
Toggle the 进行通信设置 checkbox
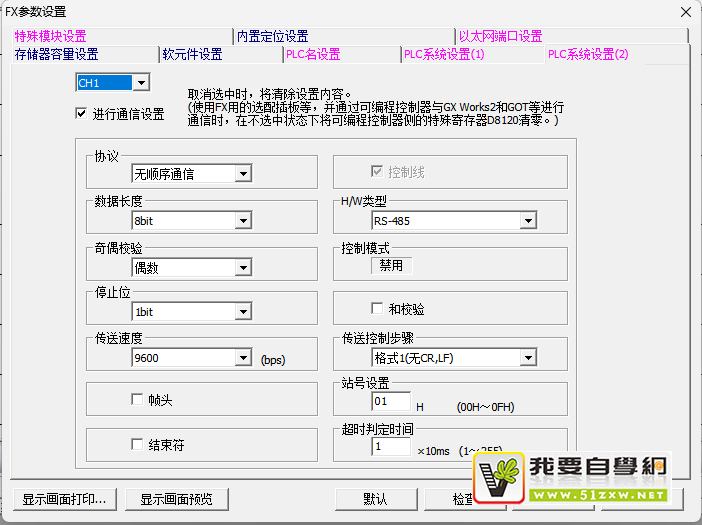tap(81, 114)
